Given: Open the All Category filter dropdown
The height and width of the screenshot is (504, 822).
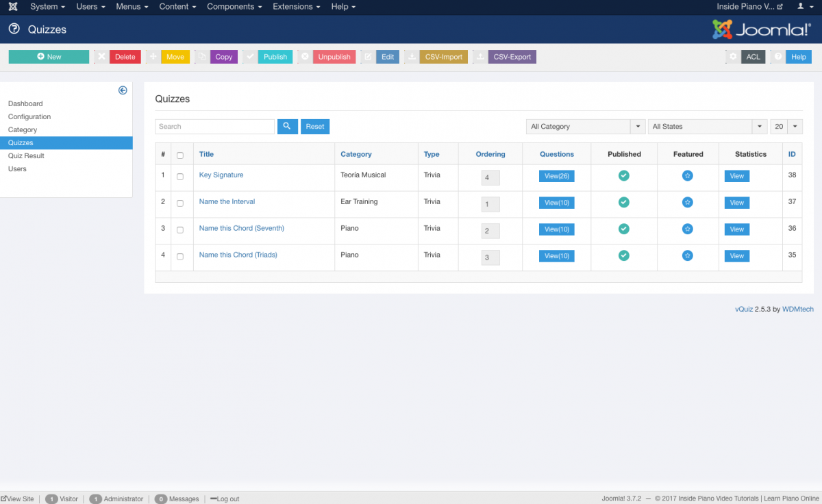Looking at the screenshot, I should pos(586,127).
